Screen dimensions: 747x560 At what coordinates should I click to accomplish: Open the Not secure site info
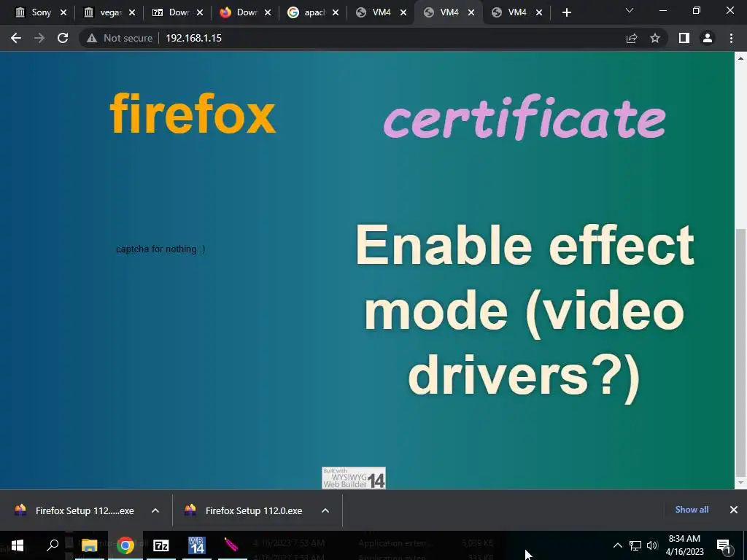pos(120,38)
